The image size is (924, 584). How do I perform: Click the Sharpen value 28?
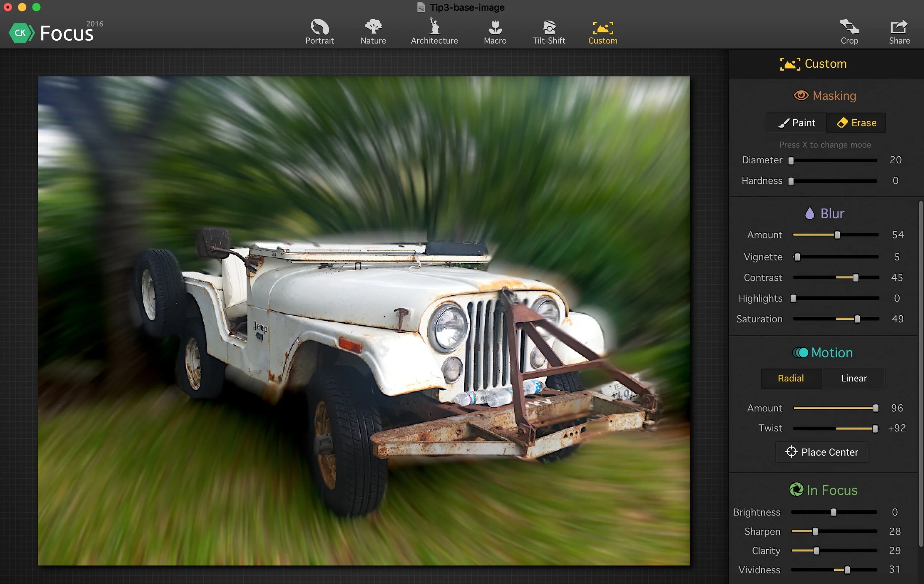[894, 531]
